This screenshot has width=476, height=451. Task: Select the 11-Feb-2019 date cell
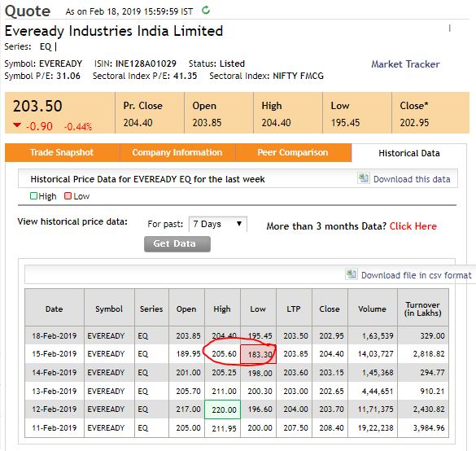pyautogui.click(x=55, y=427)
